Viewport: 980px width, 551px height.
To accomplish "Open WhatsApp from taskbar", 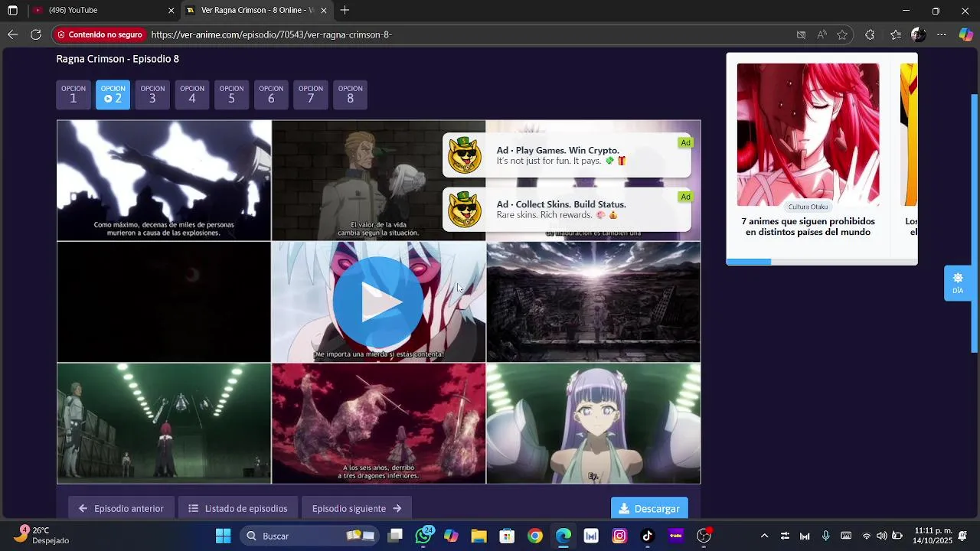I will (423, 536).
